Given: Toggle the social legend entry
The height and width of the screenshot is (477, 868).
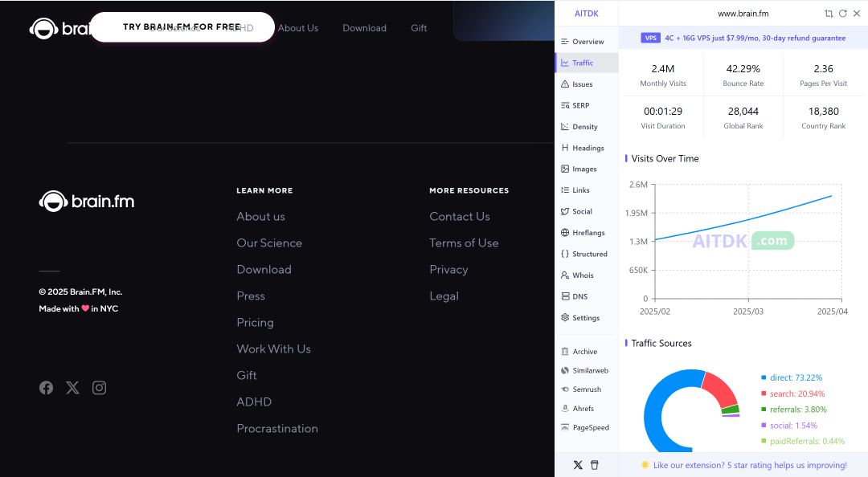Looking at the screenshot, I should [x=789, y=426].
